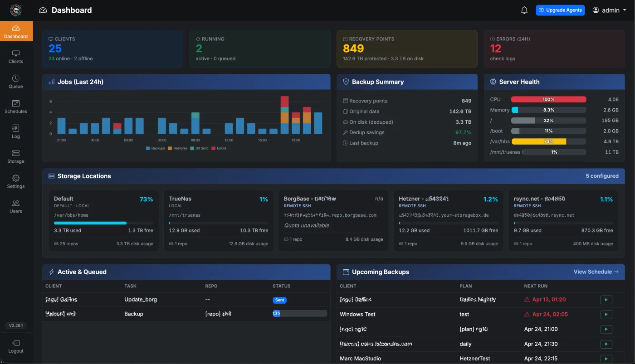
Task: Go to the Queue sidebar item
Action: [16, 82]
